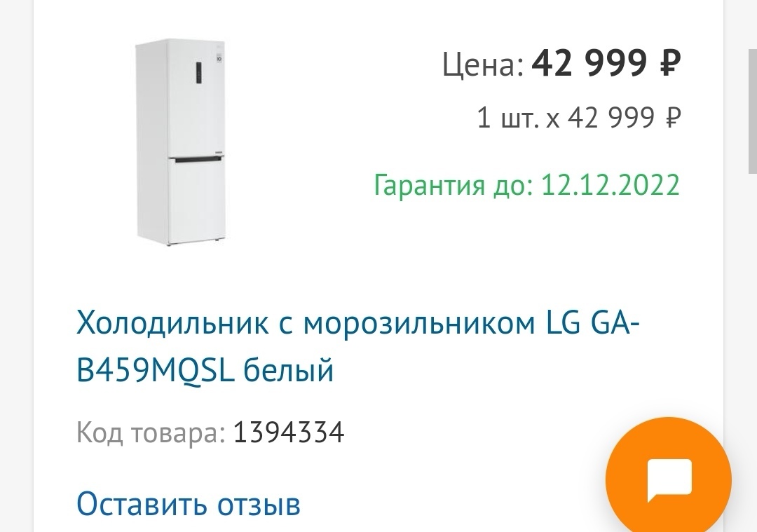Click the Цена: label
Image resolution: width=757 pixels, height=532 pixels.
coord(483,67)
